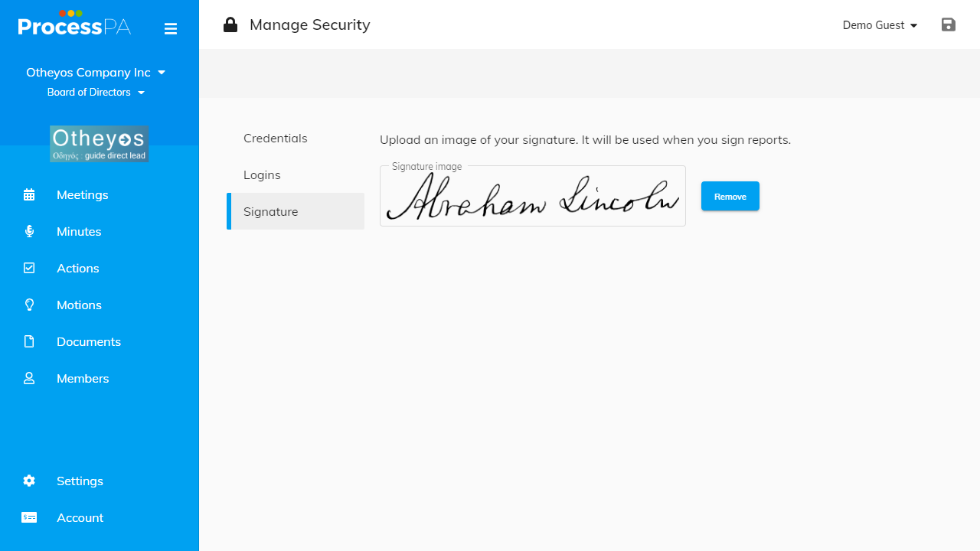
Task: Open the Meetings calendar icon
Action: point(29,194)
